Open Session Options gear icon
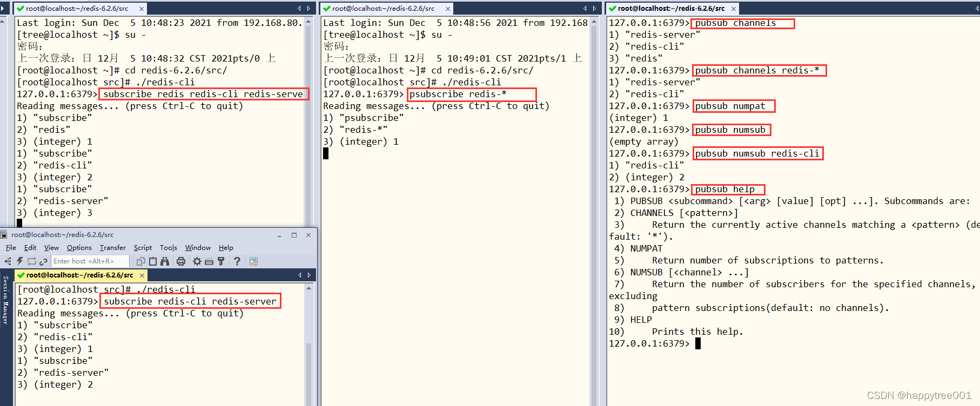The width and height of the screenshot is (980, 406). coord(197,261)
